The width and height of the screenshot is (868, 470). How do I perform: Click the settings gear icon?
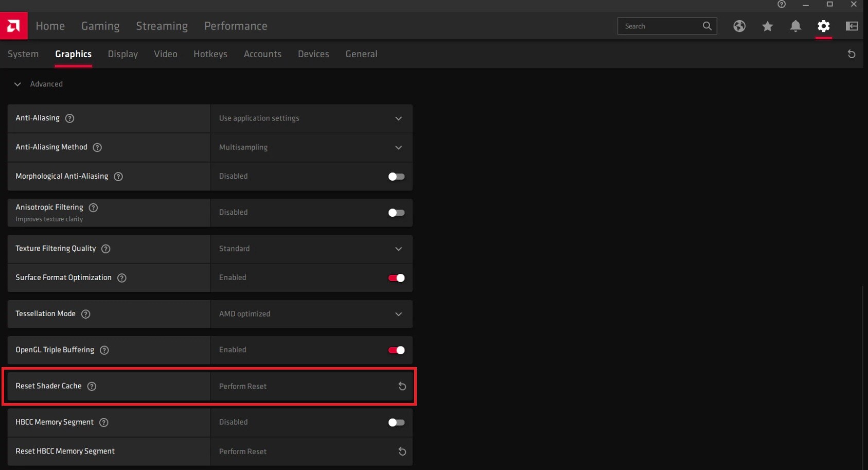point(823,26)
